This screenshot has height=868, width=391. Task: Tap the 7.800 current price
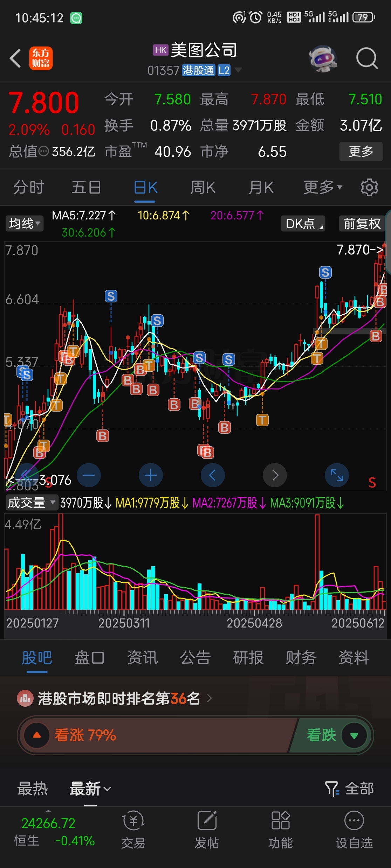(x=44, y=103)
